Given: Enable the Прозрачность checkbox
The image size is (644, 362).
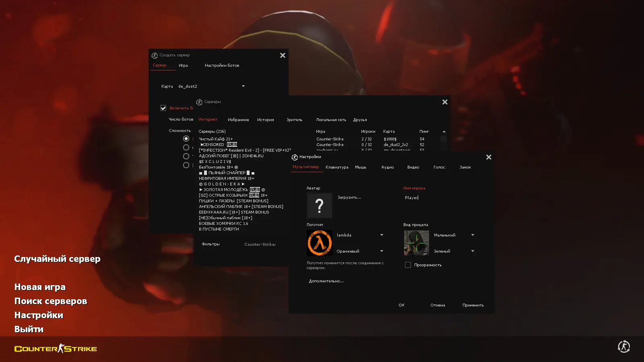Looking at the screenshot, I should [408, 265].
